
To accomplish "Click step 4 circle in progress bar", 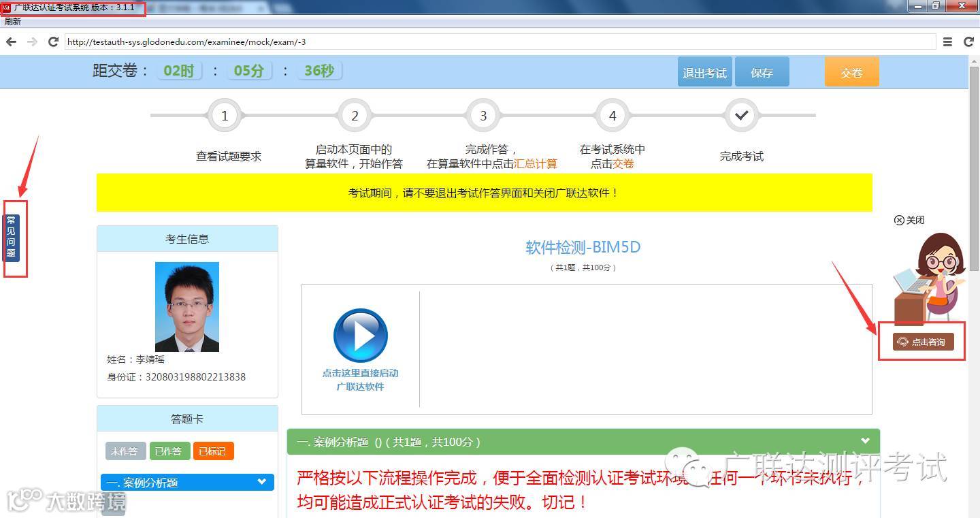I will click(612, 116).
